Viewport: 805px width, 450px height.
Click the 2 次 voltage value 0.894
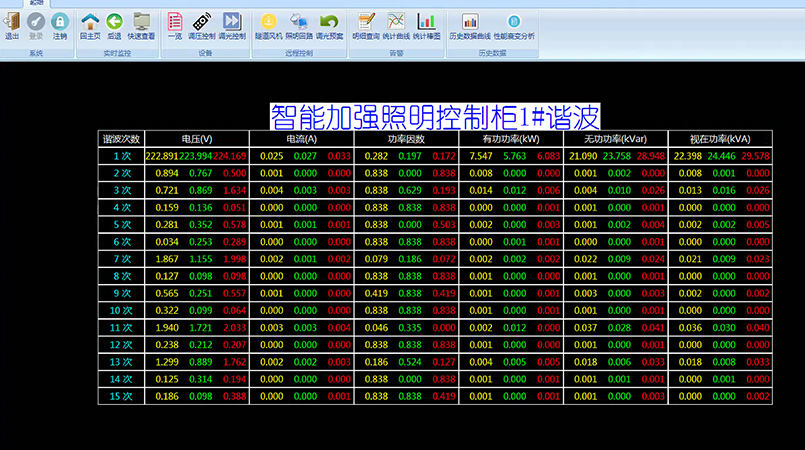pyautogui.click(x=167, y=173)
